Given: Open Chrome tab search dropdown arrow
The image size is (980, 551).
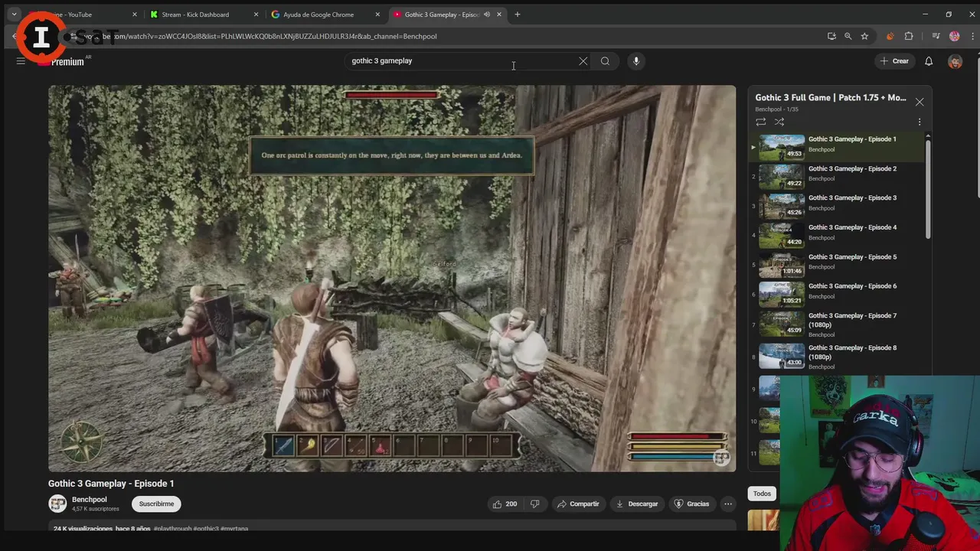Looking at the screenshot, I should (14, 15).
